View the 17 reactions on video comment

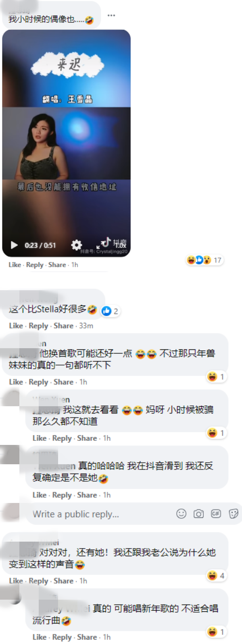coord(204,260)
